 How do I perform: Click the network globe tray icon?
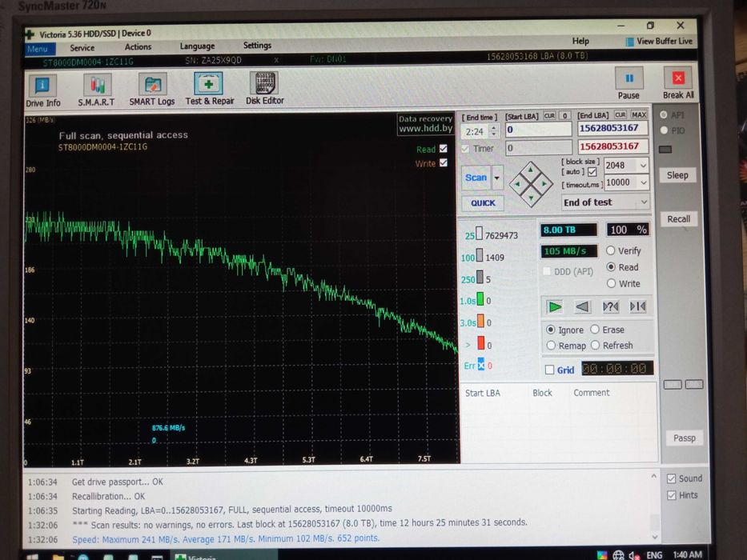618,555
